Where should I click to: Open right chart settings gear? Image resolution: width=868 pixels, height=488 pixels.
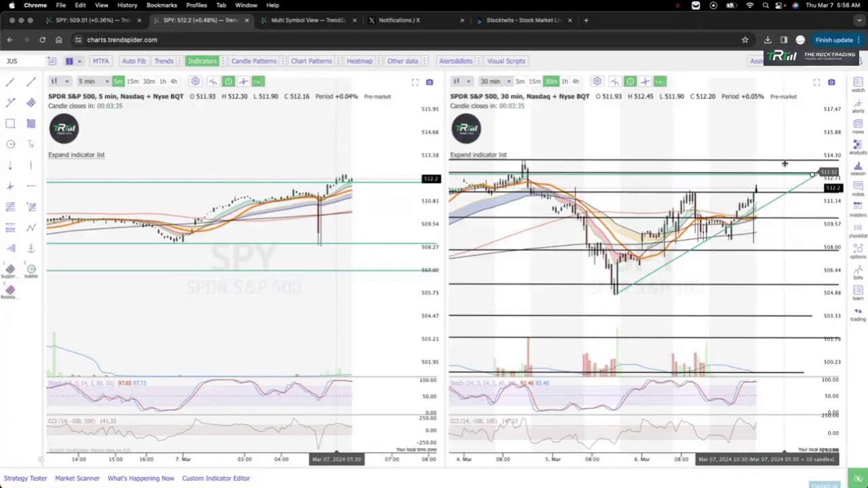[597, 81]
